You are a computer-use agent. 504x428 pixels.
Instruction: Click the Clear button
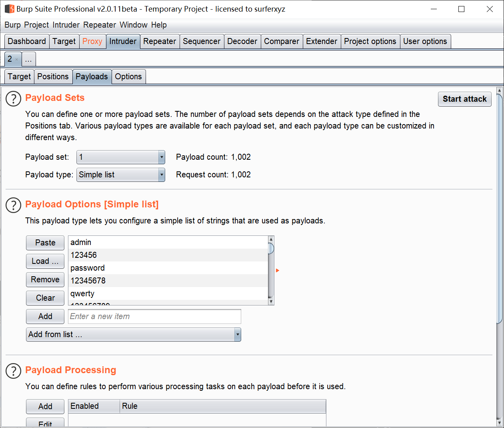click(45, 298)
